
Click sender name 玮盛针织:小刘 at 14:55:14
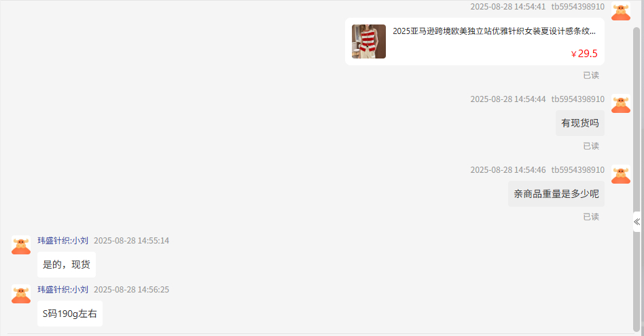click(x=63, y=241)
